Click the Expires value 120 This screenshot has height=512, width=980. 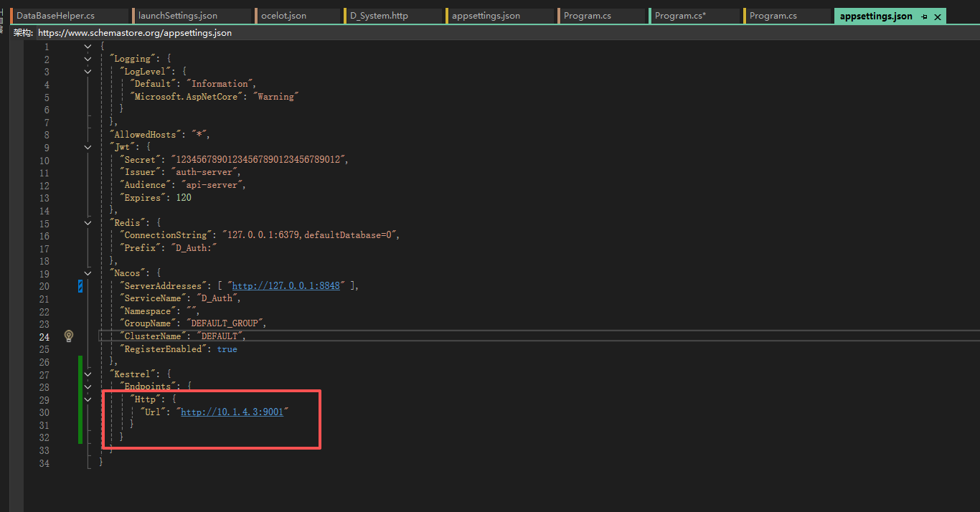(184, 198)
